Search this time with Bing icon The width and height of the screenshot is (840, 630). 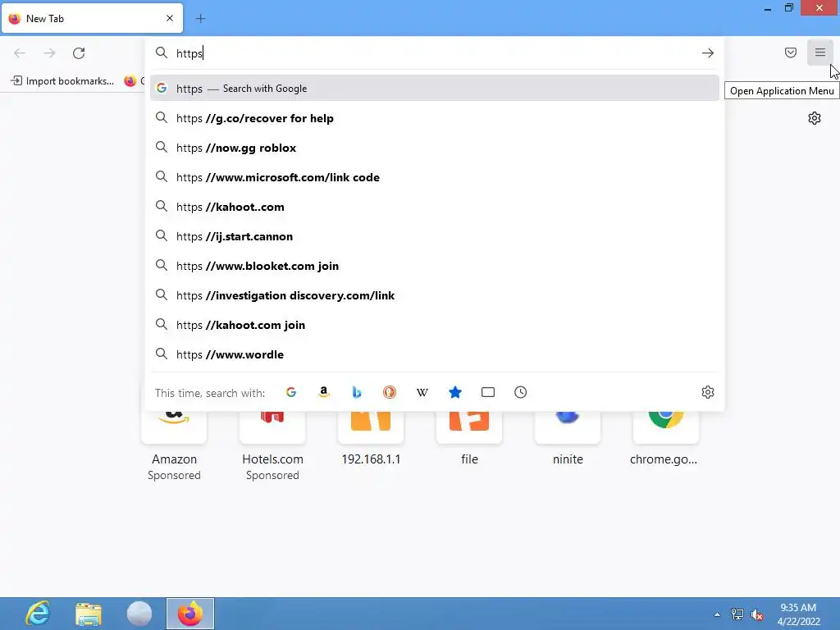point(356,392)
